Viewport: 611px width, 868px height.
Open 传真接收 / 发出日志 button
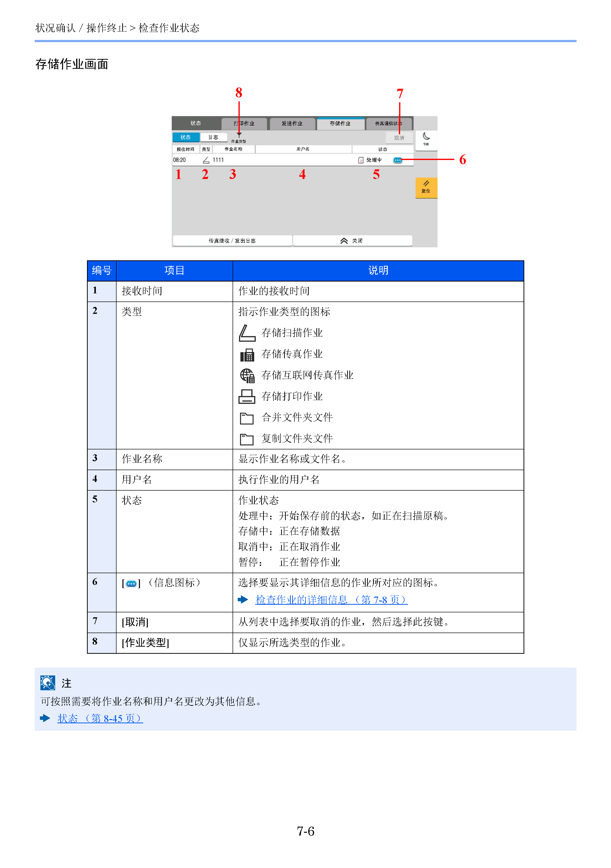click(232, 241)
